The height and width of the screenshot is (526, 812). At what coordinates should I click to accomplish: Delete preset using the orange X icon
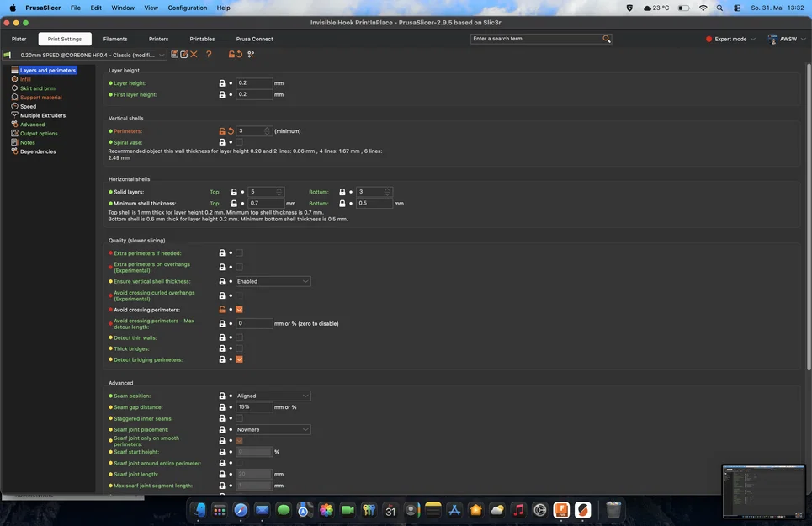194,55
